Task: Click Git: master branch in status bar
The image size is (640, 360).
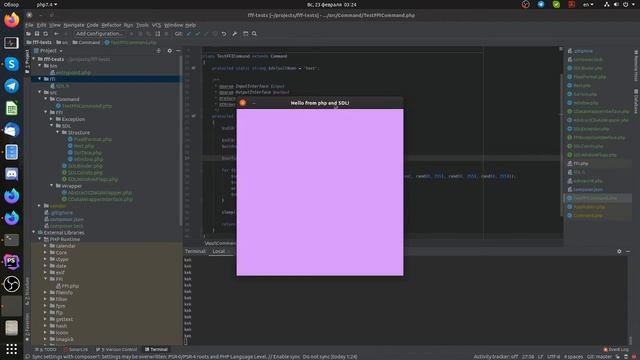Action: coord(599,357)
